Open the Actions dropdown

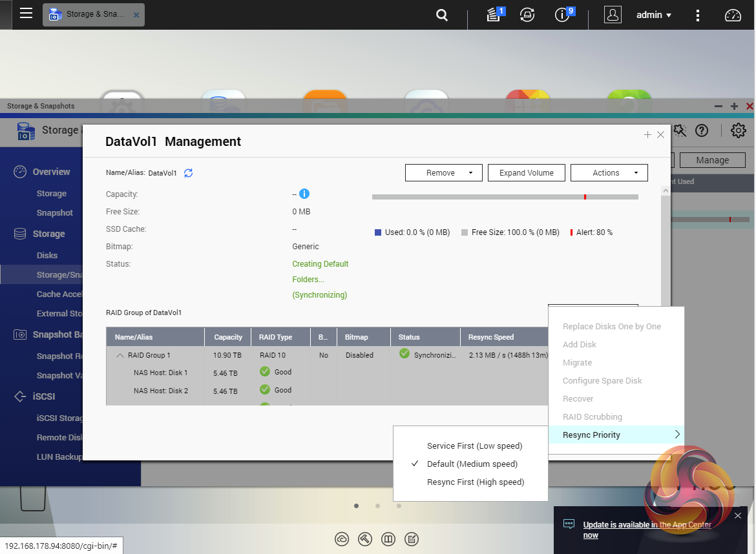[x=609, y=173]
